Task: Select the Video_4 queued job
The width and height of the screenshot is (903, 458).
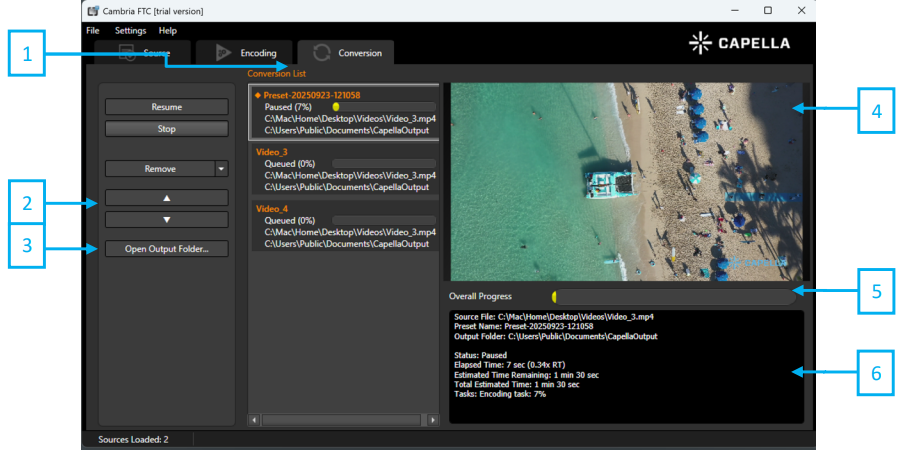Action: (345, 225)
